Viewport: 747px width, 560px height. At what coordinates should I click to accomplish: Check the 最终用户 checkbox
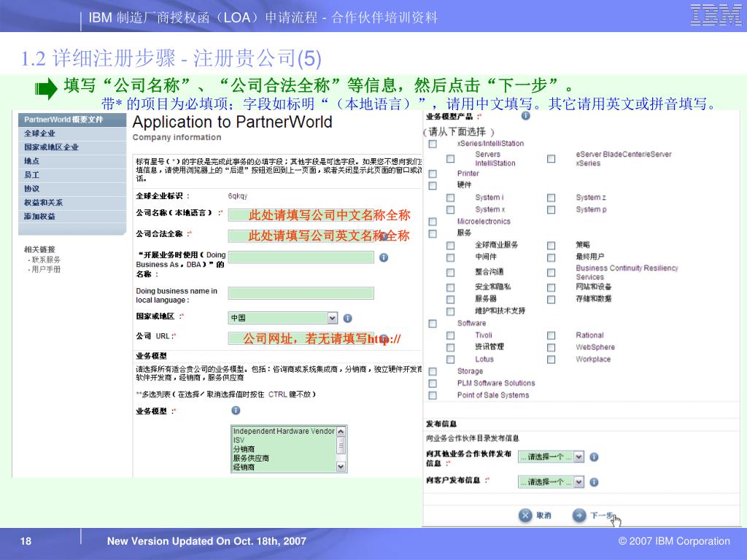(x=551, y=257)
